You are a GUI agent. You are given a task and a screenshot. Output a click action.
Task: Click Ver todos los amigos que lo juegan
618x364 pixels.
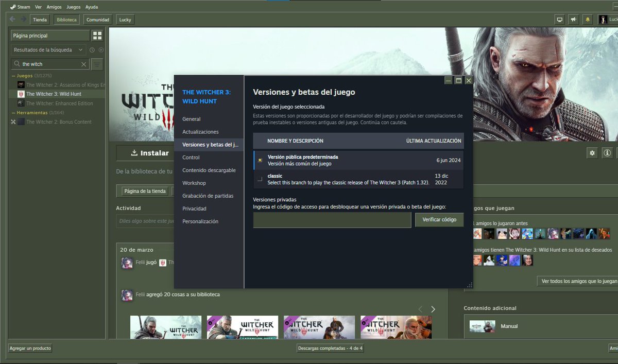click(x=577, y=281)
